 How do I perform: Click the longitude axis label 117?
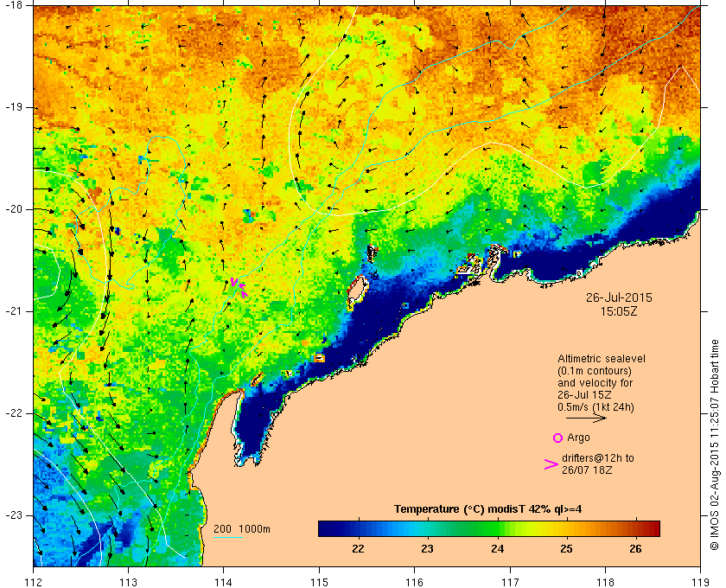[510, 582]
